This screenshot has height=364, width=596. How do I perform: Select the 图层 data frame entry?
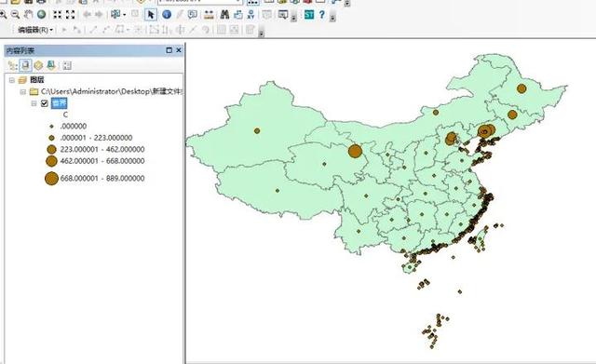click(x=37, y=80)
